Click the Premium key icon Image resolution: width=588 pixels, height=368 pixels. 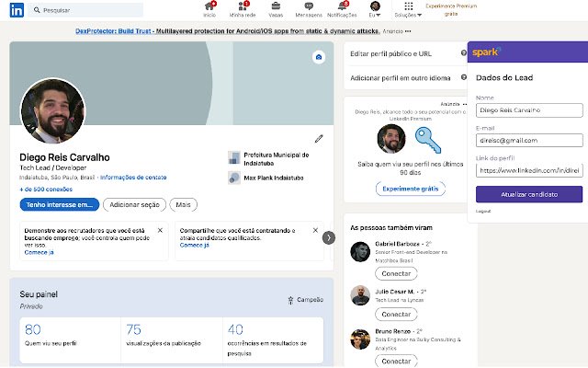tap(428, 140)
